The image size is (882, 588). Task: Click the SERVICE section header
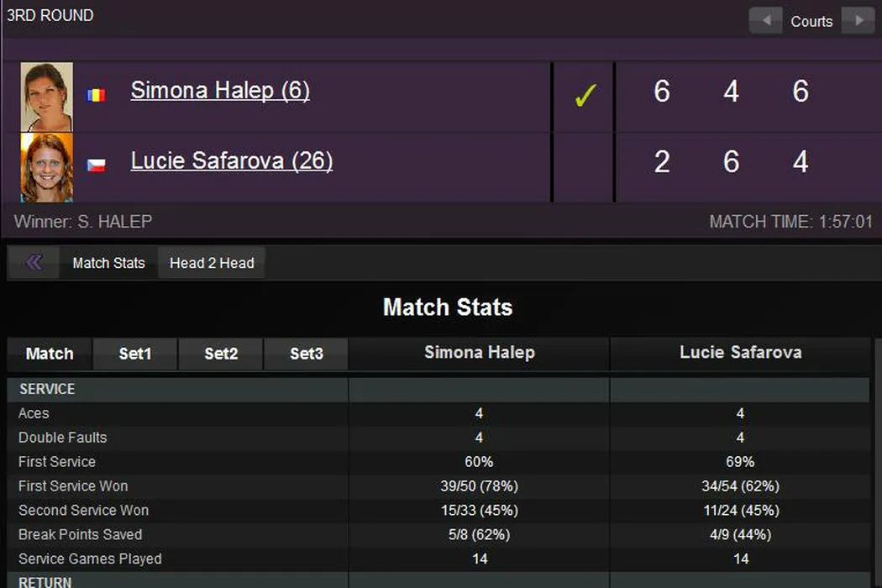(x=47, y=389)
